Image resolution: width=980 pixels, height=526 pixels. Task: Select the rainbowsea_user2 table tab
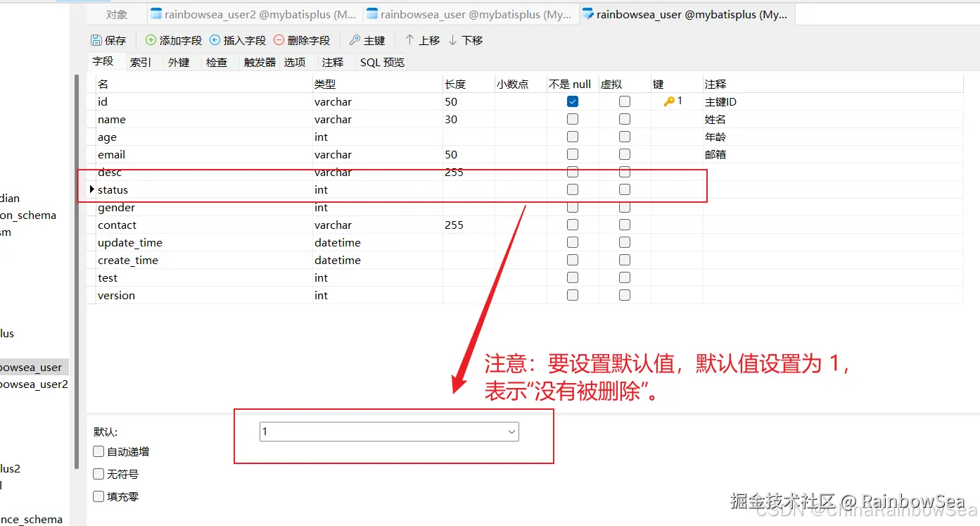pyautogui.click(x=253, y=13)
